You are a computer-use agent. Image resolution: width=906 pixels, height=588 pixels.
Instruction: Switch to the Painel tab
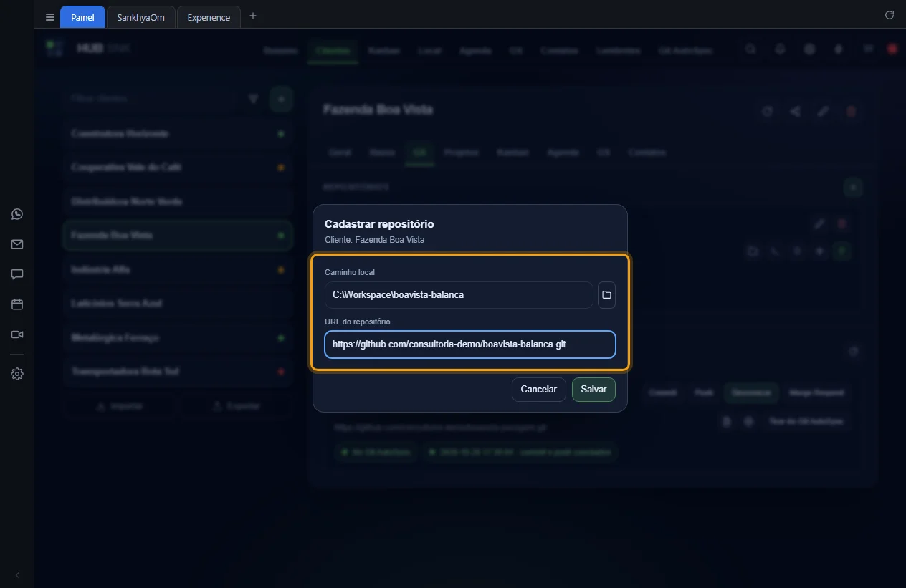coord(82,17)
